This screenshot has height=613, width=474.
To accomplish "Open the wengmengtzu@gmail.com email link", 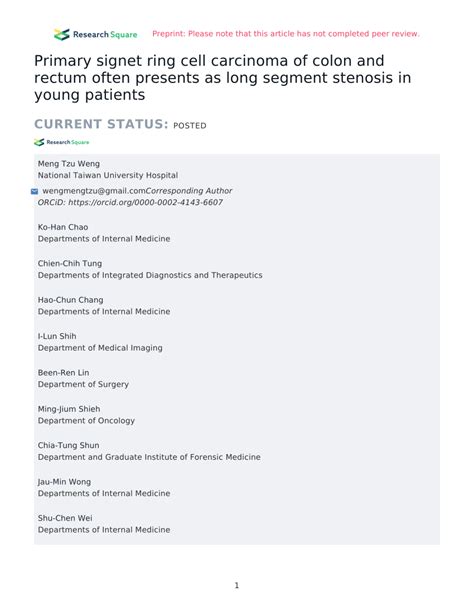I will click(94, 191).
